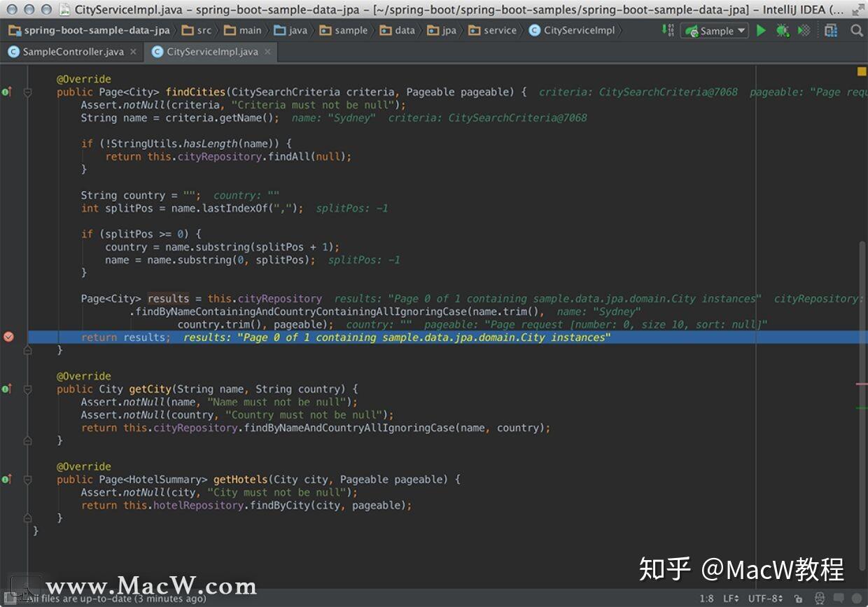
Task: Click the yellow code analysis indicator square
Action: [x=862, y=71]
